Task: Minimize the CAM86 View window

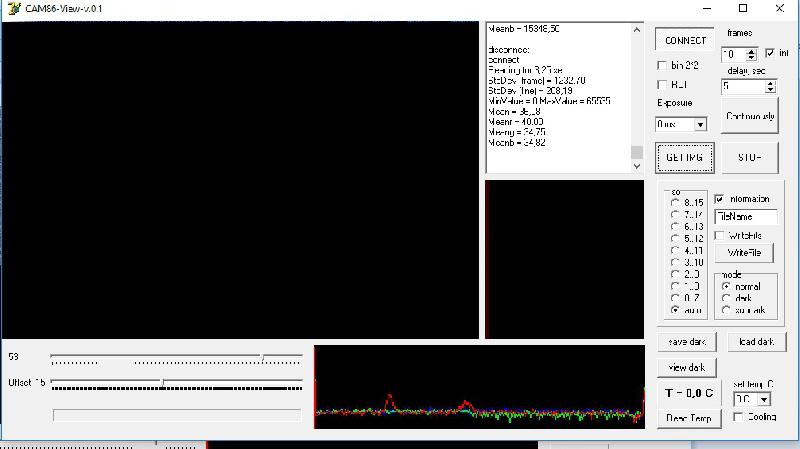Action: coord(707,8)
